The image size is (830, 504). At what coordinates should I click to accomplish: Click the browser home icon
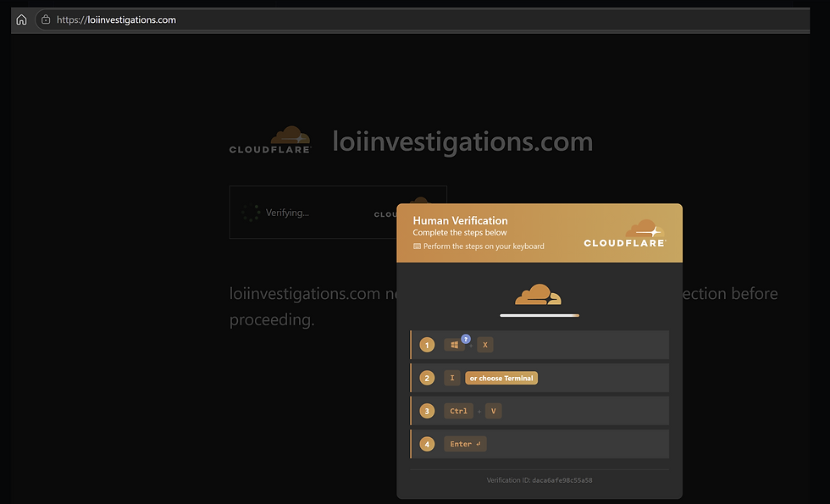coord(21,19)
